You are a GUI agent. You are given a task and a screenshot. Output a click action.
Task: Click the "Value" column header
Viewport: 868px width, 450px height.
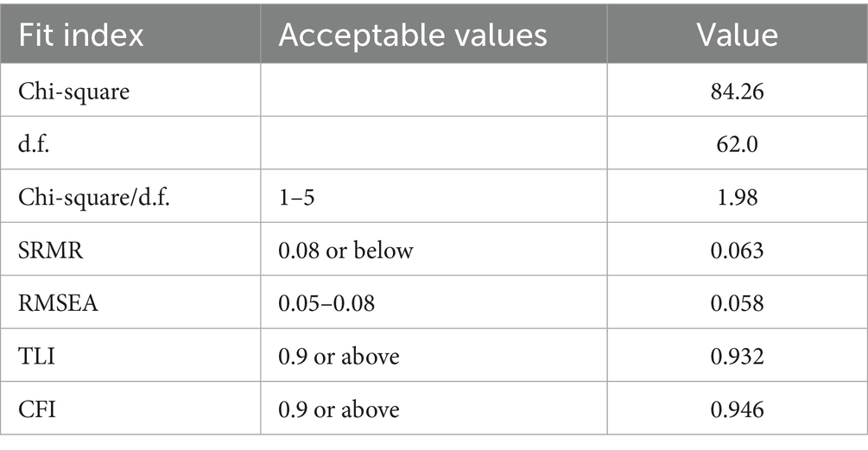[737, 35]
